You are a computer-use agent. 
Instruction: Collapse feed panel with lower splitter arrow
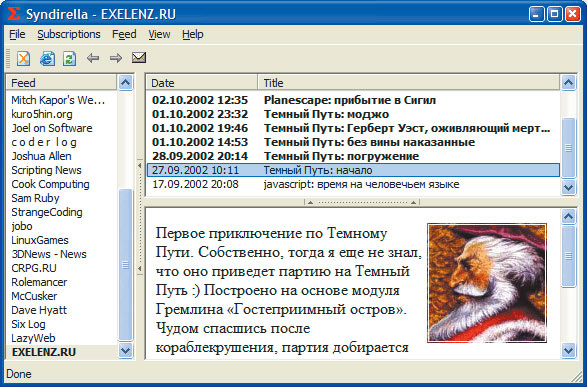point(140,268)
